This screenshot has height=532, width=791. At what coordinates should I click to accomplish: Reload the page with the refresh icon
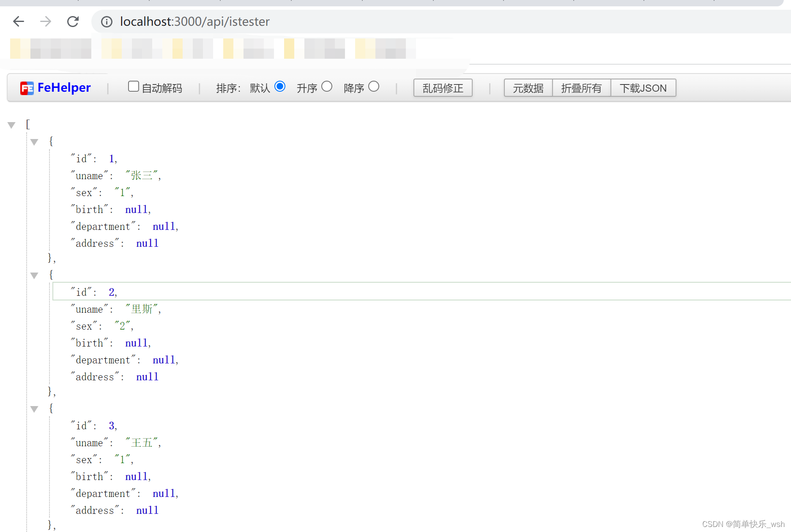click(73, 21)
